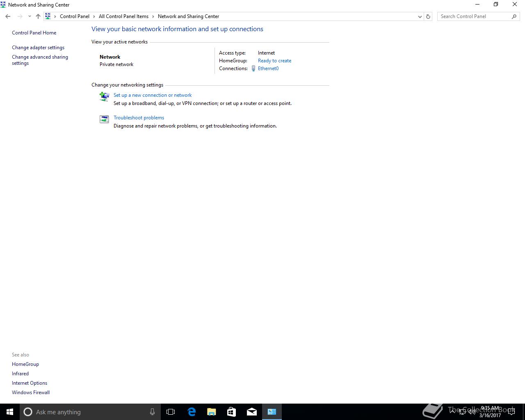
Task: Refresh the Network and Sharing Center page
Action: click(x=428, y=16)
